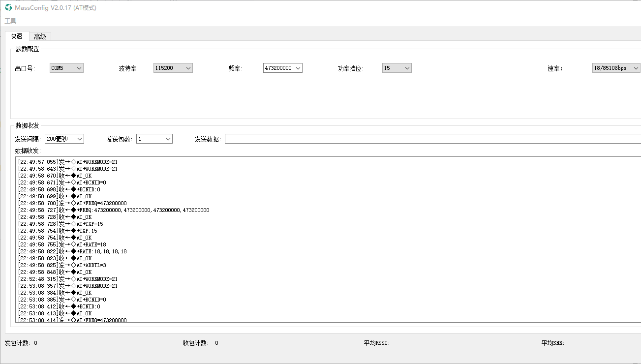Open the 发送间隔 200毫秒 dropdown
Viewport: 641px width, 364px height.
pyautogui.click(x=64, y=139)
